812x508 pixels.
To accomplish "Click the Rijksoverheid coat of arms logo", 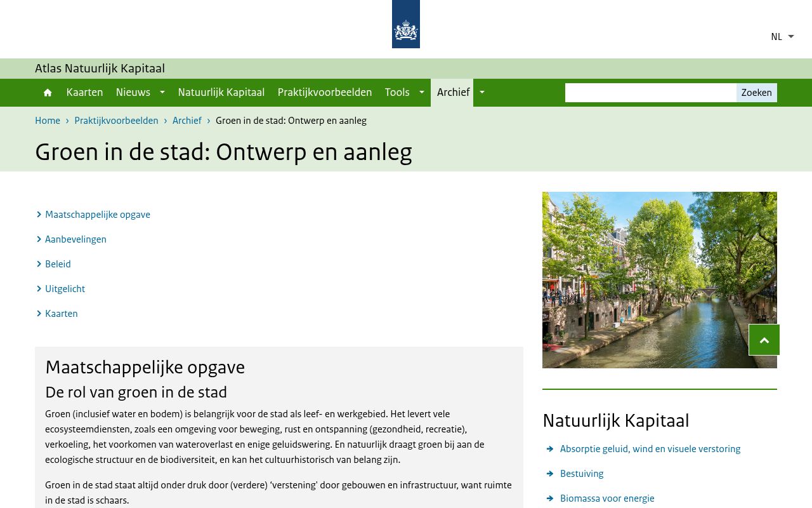I will 406,24.
